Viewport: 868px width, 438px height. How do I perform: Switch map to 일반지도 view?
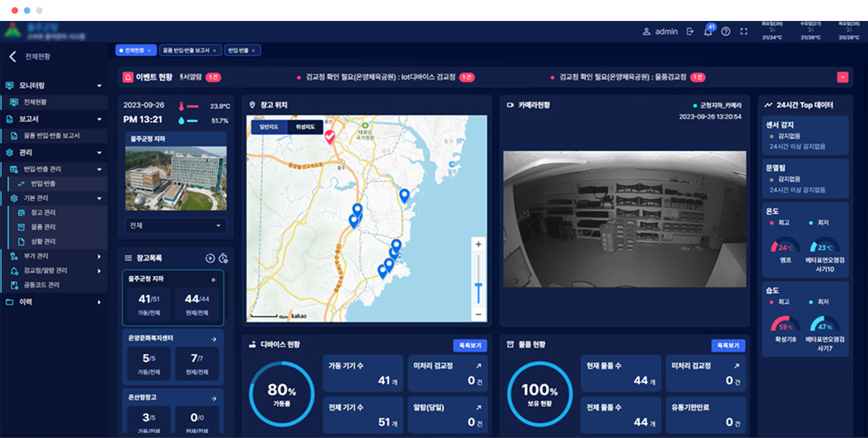point(269,127)
